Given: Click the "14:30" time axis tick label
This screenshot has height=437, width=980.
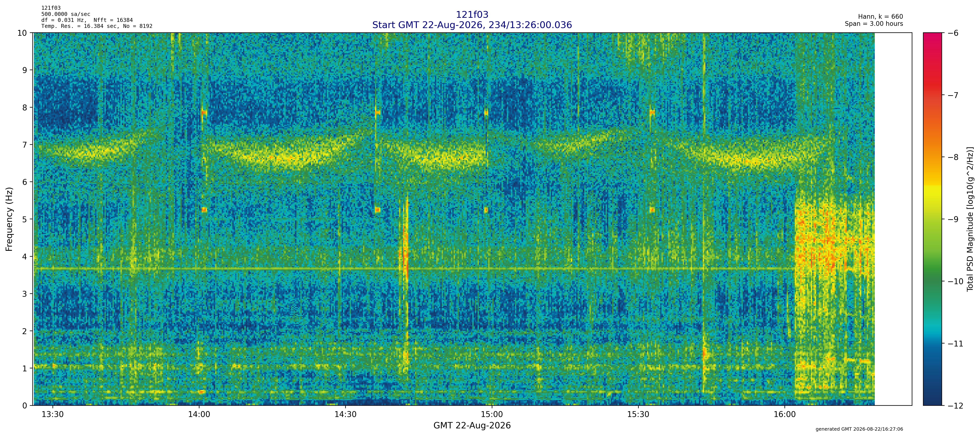Looking at the screenshot, I should tap(345, 414).
